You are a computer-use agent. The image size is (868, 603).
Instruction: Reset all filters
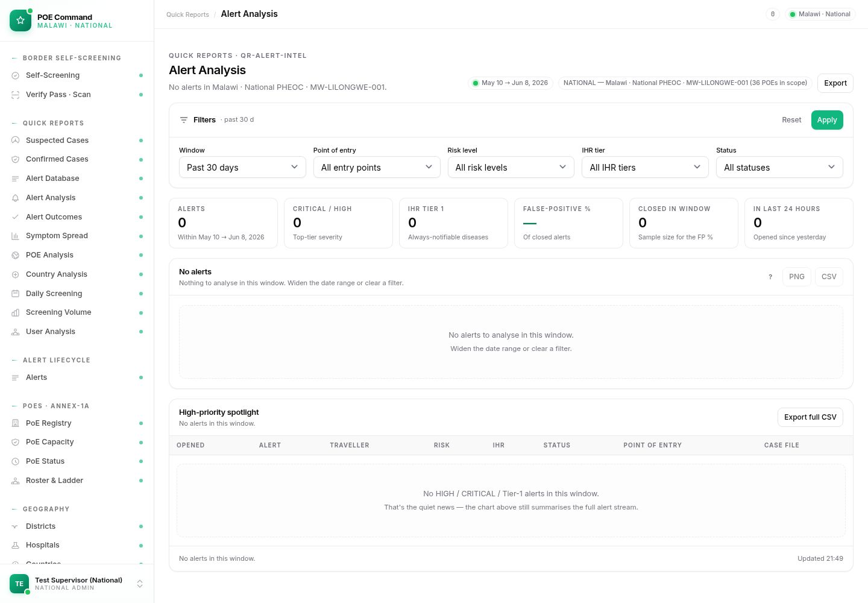[x=791, y=120]
